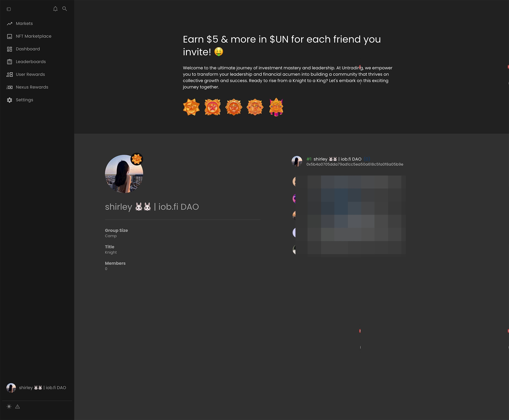
Task: Click the third rank badge medal
Action: (x=234, y=107)
